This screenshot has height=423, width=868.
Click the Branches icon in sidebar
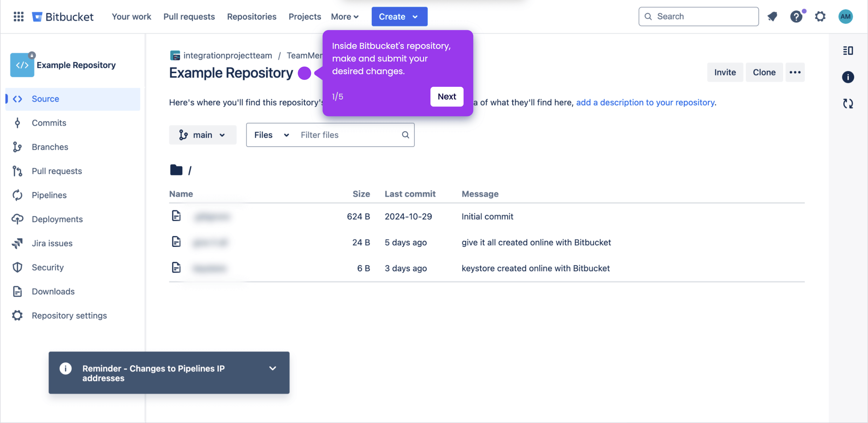click(x=17, y=147)
